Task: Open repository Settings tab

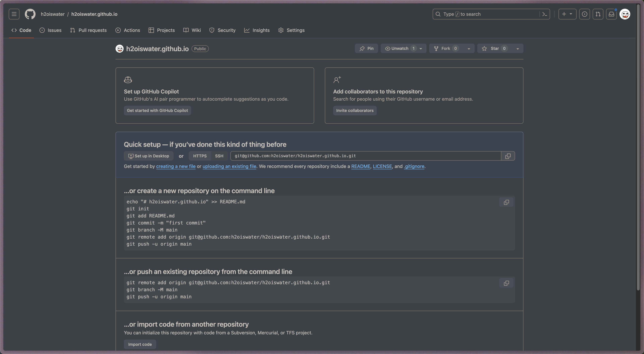Action: coord(291,30)
